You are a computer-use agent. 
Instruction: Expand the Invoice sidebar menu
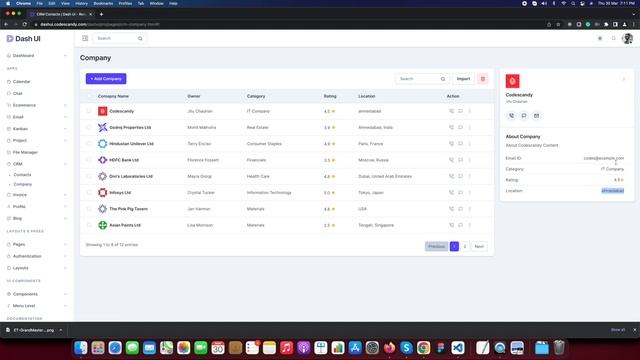click(x=37, y=195)
